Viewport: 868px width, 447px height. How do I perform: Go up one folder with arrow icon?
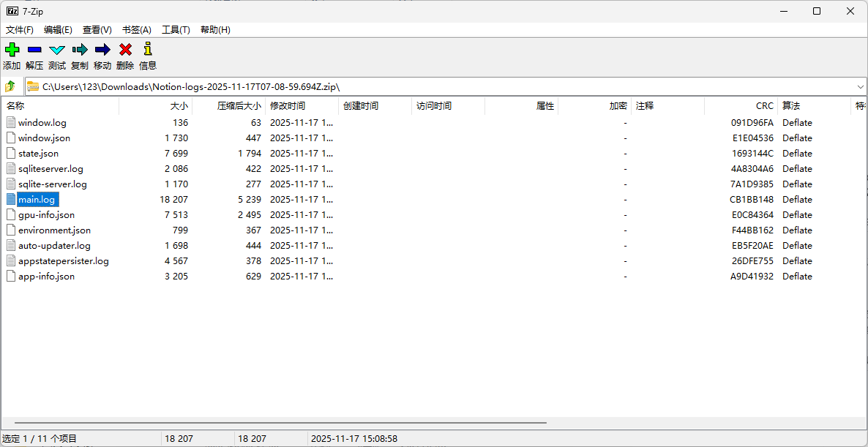click(10, 86)
